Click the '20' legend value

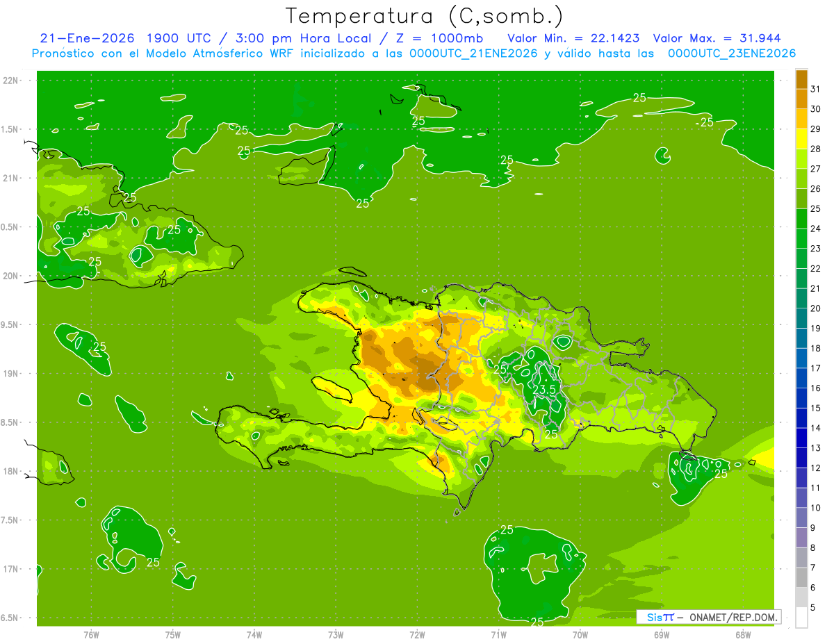tap(815, 308)
